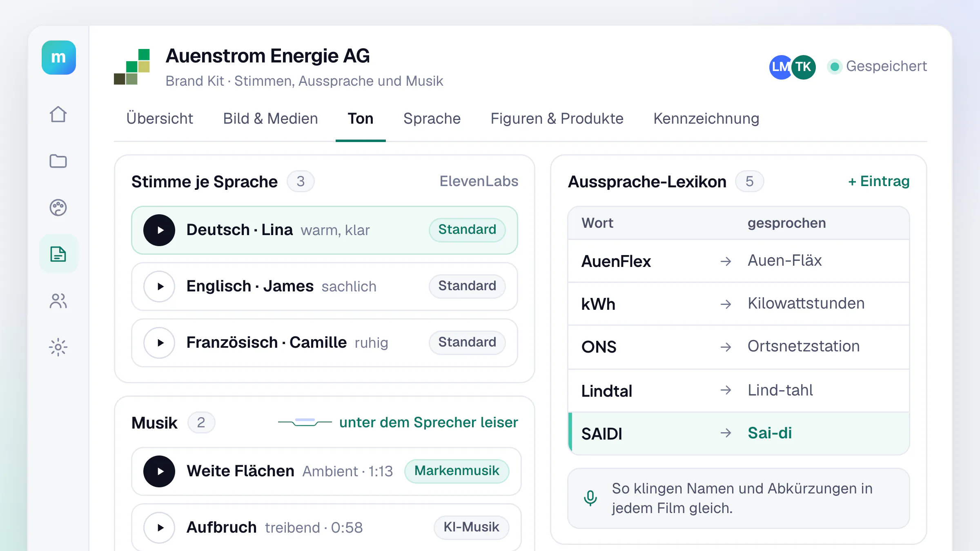Viewport: 980px width, 551px height.
Task: Click the teal 'm' app logo
Action: [58, 58]
